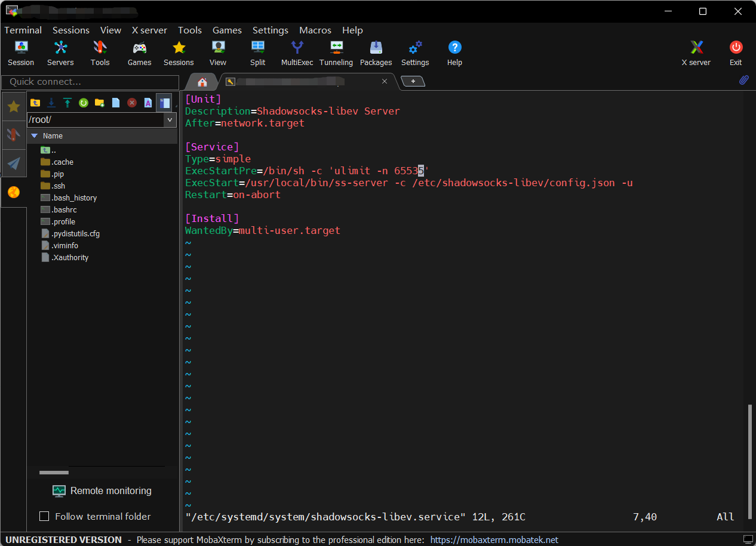
Task: Click the Quick connect input field
Action: [x=90, y=82]
